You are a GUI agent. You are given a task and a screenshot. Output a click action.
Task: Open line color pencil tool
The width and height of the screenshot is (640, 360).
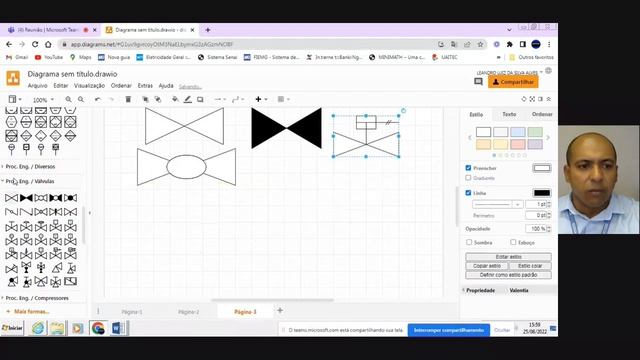(187, 99)
